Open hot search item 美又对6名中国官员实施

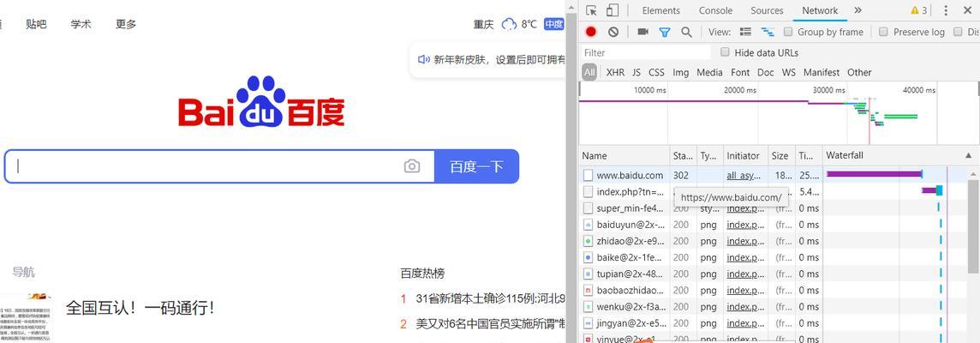click(x=491, y=323)
